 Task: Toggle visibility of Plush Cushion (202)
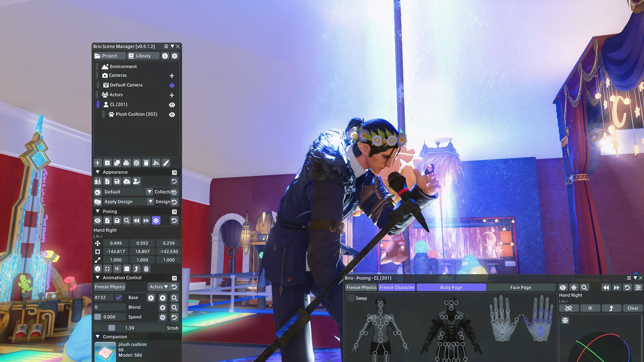point(172,115)
